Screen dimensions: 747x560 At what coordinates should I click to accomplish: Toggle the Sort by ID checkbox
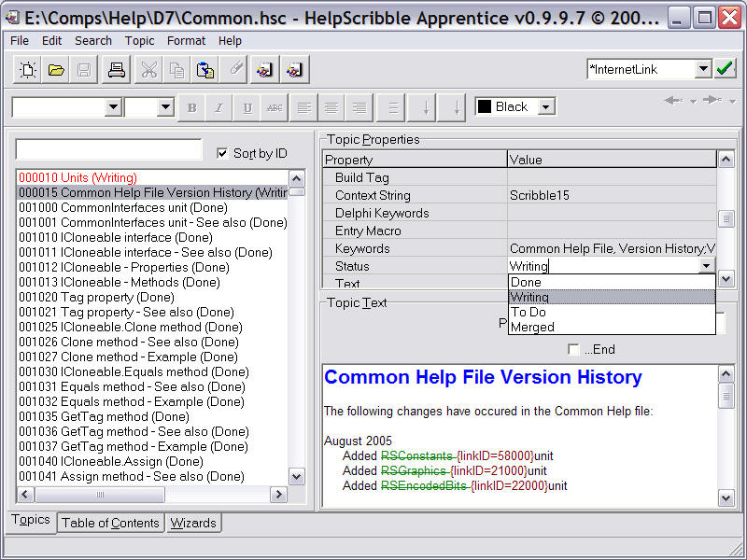coord(222,153)
